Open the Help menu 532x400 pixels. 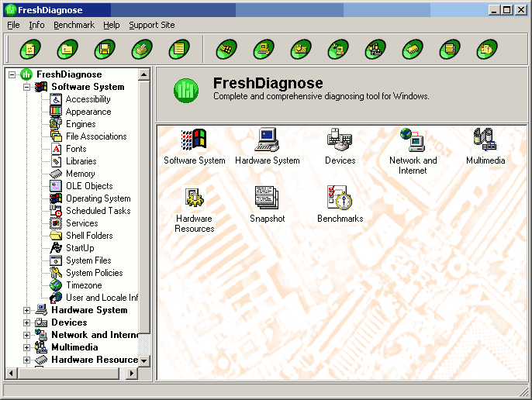coord(112,25)
